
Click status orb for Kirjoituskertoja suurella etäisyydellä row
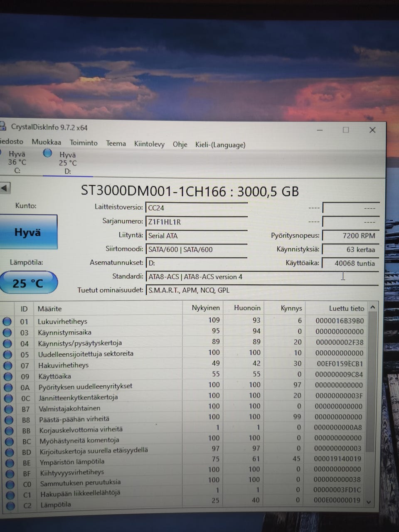click(10, 452)
